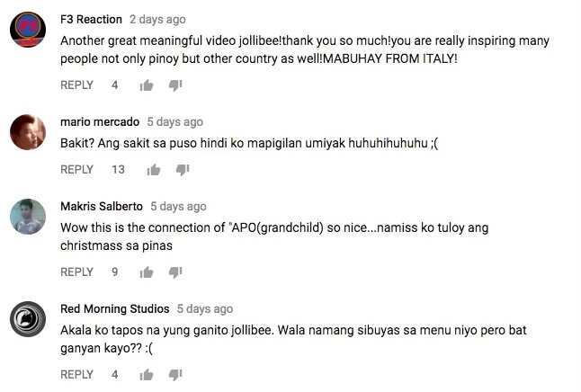Dislike the F3 Reaction comment

tap(175, 85)
